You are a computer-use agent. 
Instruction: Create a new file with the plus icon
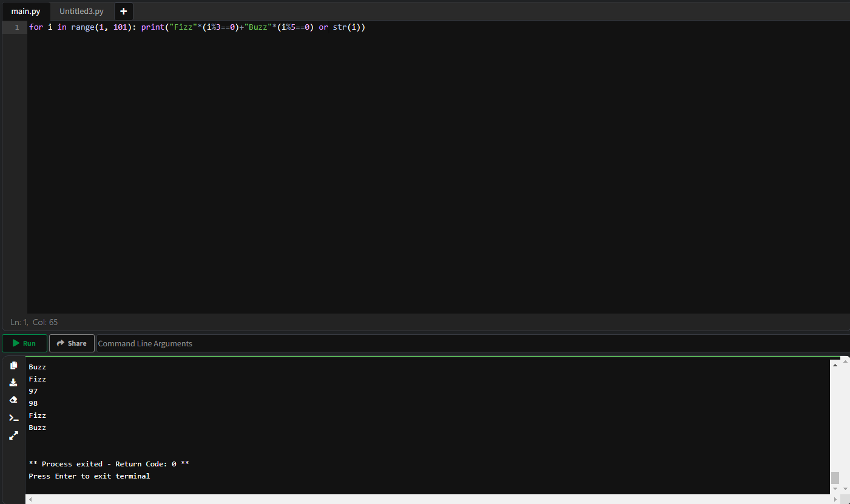coord(123,11)
